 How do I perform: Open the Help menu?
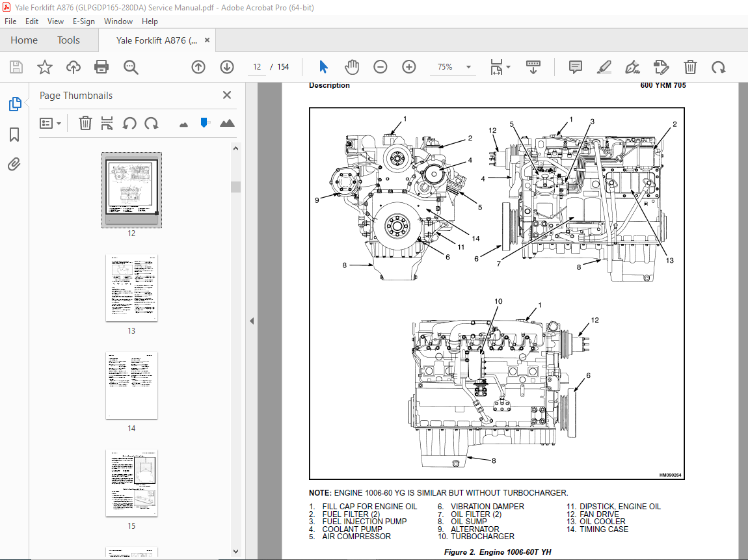tap(150, 21)
